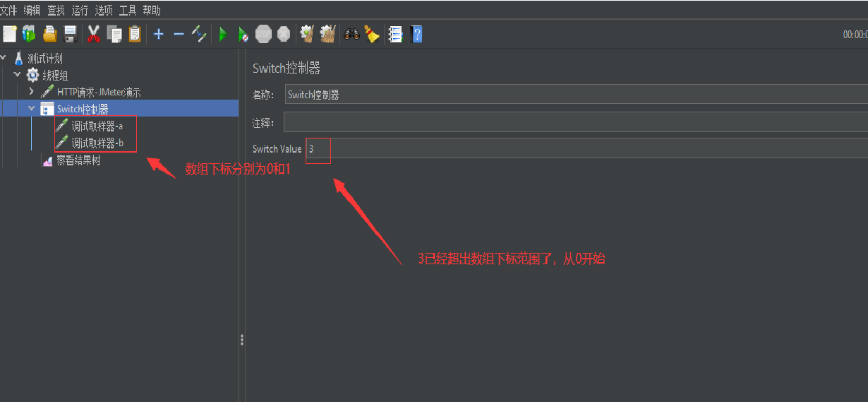Screen dimensions: 868x402
Task: Collapse the 线程组 tree node arrow
Action: (x=18, y=74)
